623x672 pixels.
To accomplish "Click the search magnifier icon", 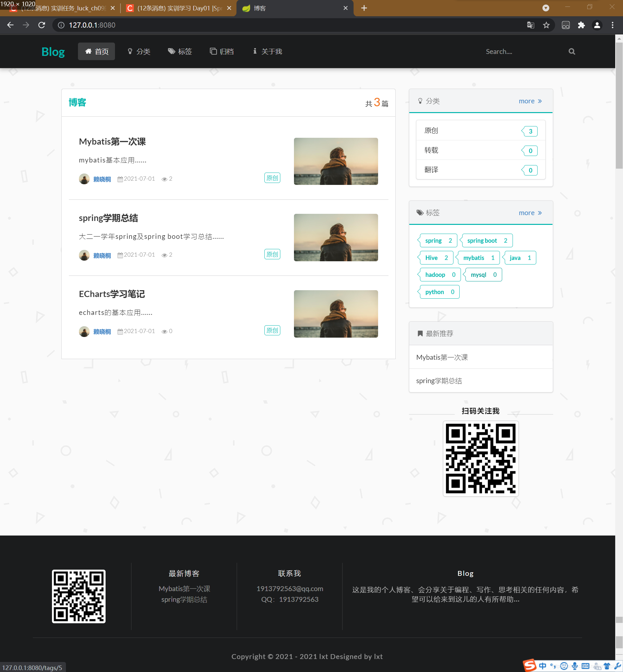I will pyautogui.click(x=571, y=51).
